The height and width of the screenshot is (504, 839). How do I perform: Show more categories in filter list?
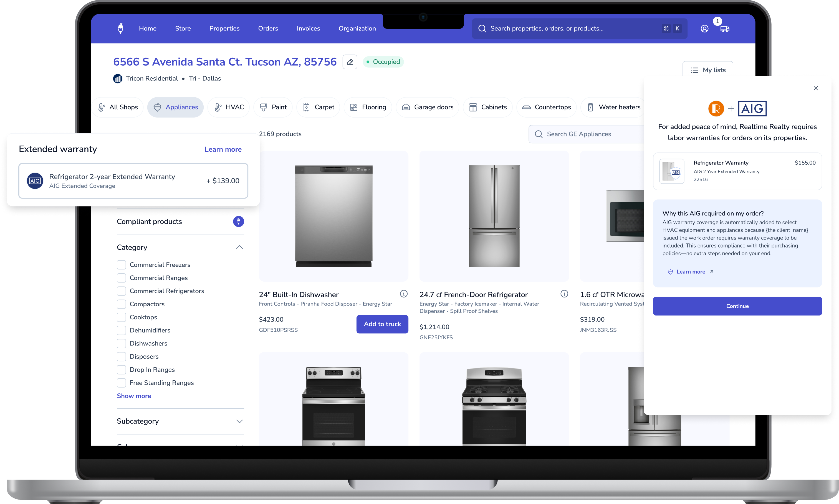(x=134, y=396)
